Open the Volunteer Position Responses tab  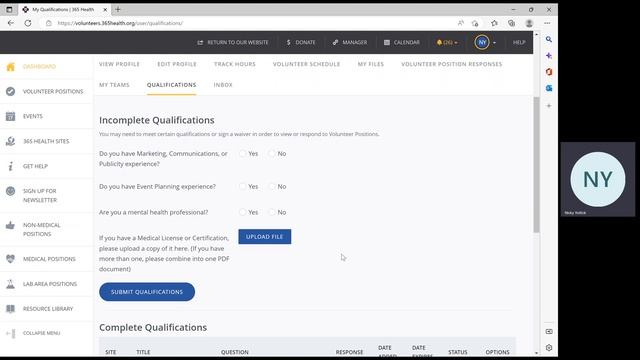(x=451, y=64)
